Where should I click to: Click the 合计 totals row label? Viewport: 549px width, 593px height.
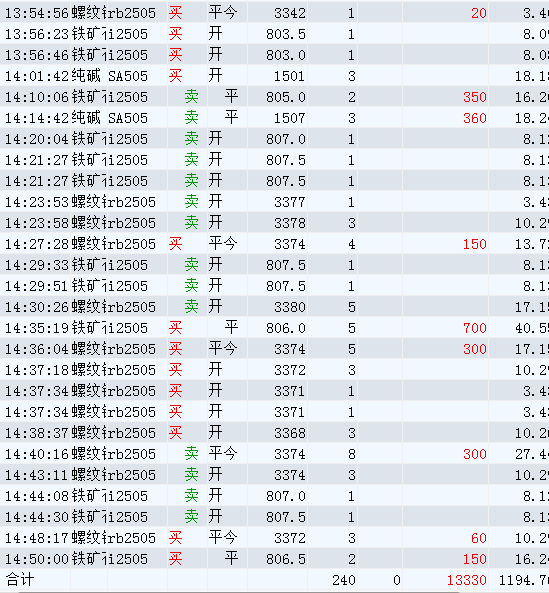click(20, 579)
